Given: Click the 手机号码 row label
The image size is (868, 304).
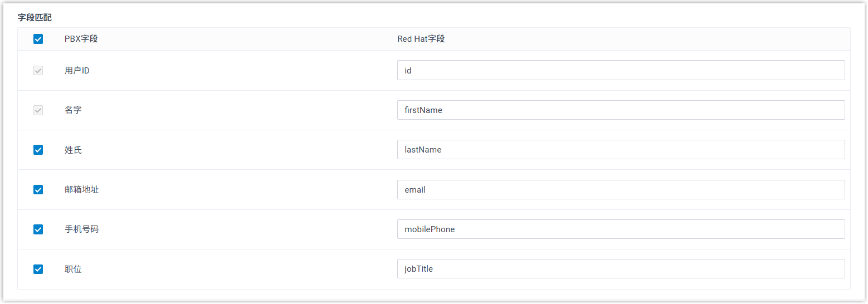Looking at the screenshot, I should (x=81, y=229).
